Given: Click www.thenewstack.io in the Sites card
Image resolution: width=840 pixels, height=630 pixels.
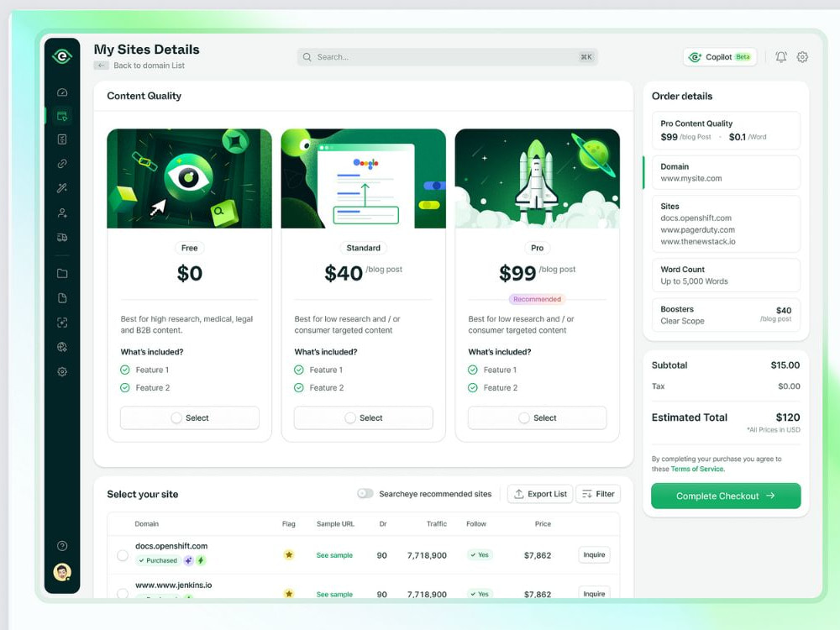Looking at the screenshot, I should coord(698,242).
